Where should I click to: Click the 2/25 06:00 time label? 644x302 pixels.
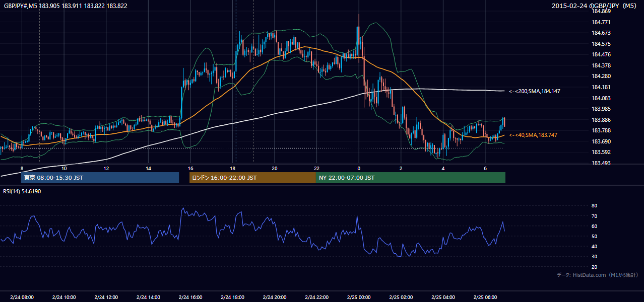pyautogui.click(x=485, y=297)
